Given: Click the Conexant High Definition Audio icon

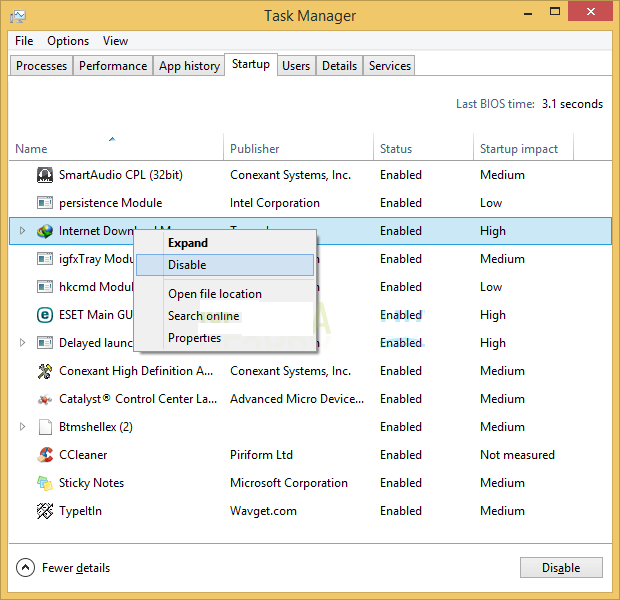Looking at the screenshot, I should coord(45,371).
